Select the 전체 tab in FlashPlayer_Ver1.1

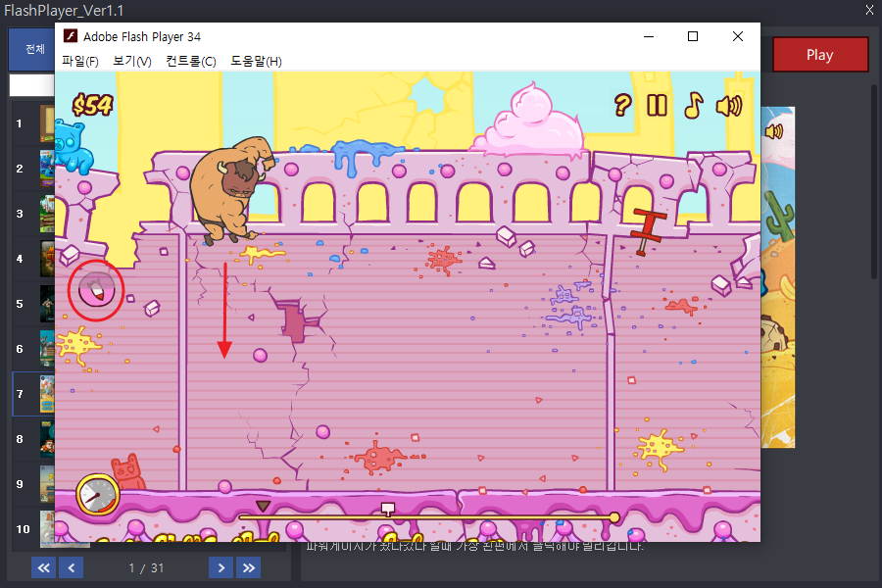pos(32,50)
